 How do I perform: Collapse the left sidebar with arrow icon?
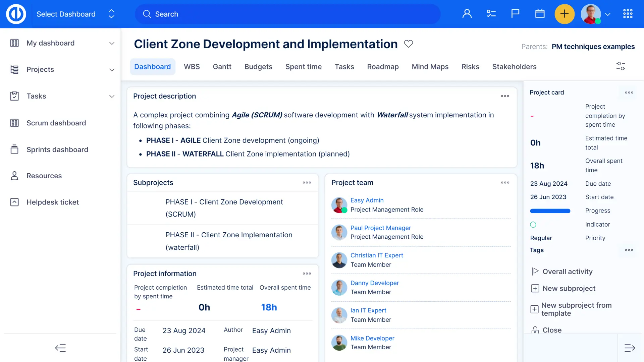60,348
